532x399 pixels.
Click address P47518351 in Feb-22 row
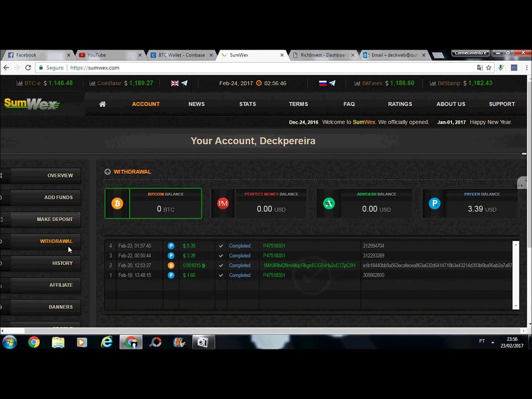[274, 255]
